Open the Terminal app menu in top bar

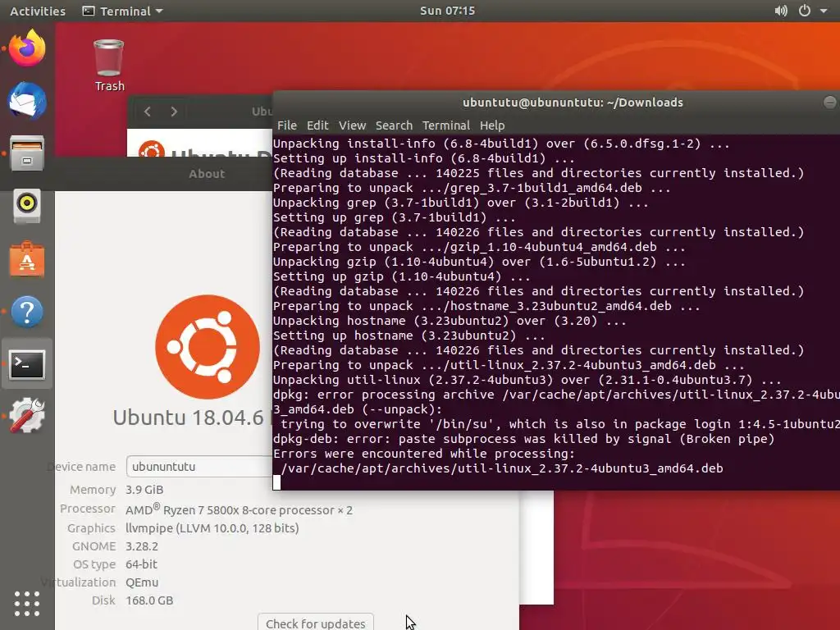point(123,11)
